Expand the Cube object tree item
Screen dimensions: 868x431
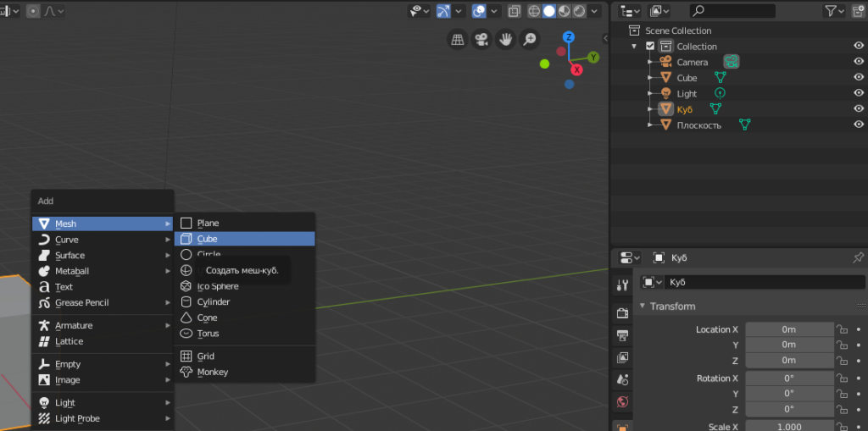[650, 78]
